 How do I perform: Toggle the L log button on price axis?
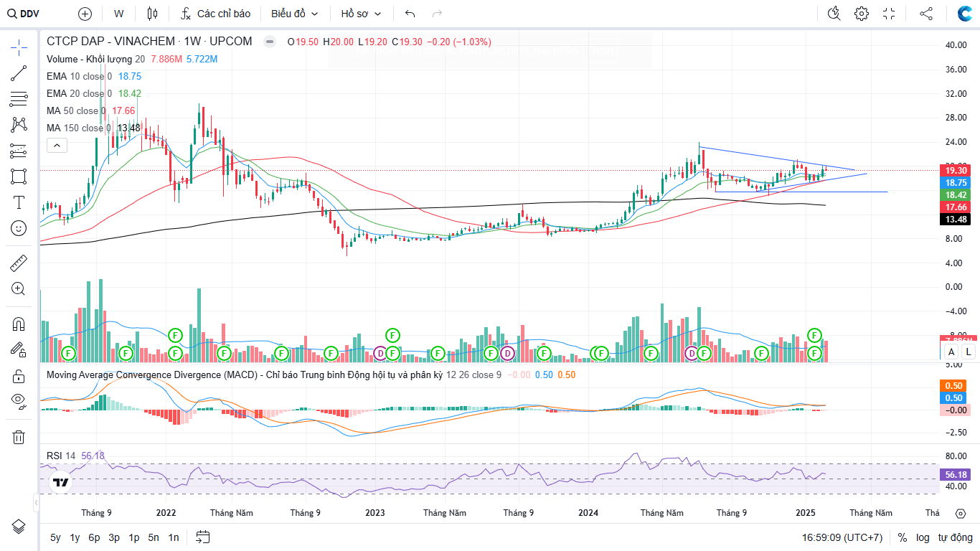[x=969, y=352]
